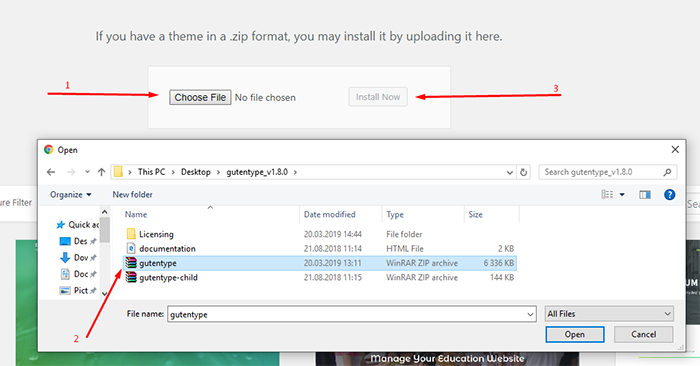Screen dimensions: 700x366
Task: Select the documentation HTML file
Action: coord(320,249)
